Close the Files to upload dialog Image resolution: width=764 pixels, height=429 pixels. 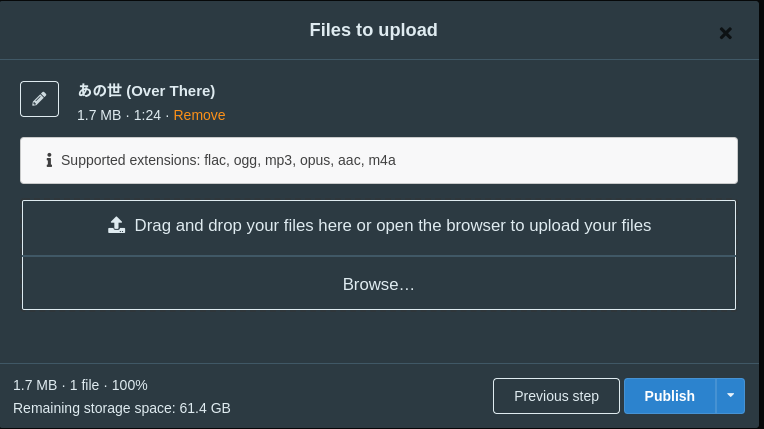[726, 33]
